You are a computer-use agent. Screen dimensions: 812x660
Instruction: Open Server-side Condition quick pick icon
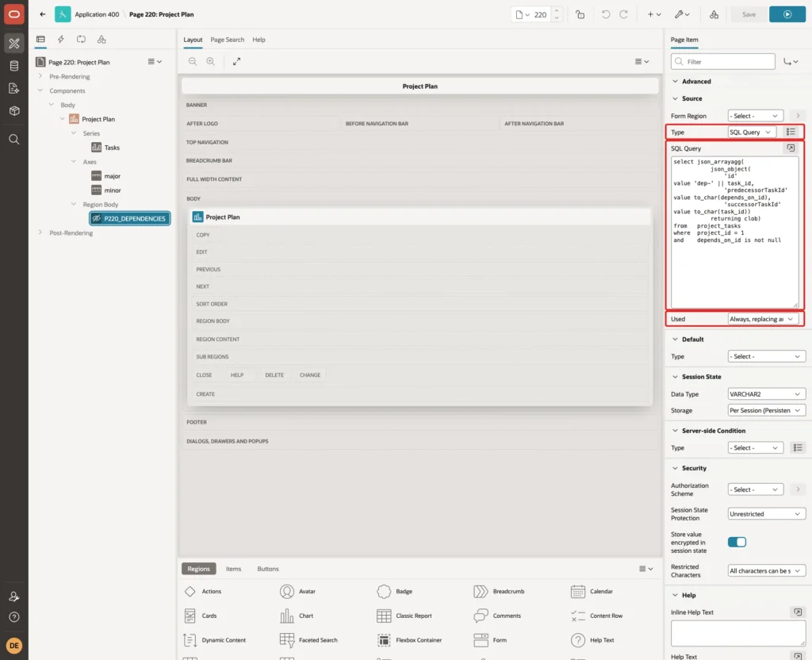point(798,447)
